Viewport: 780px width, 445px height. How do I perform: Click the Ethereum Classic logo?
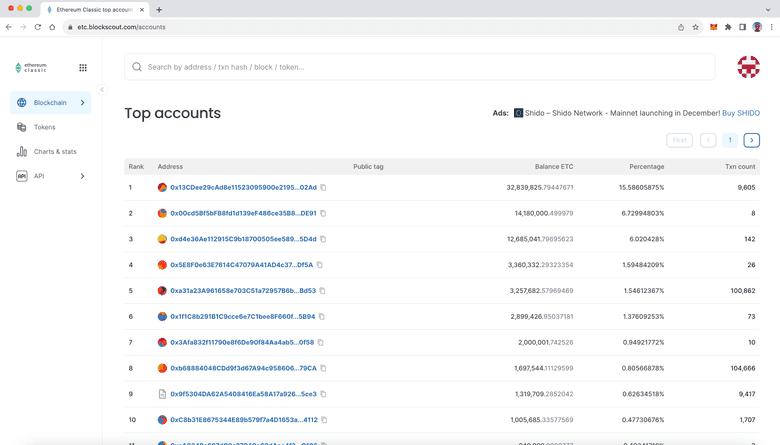click(31, 68)
